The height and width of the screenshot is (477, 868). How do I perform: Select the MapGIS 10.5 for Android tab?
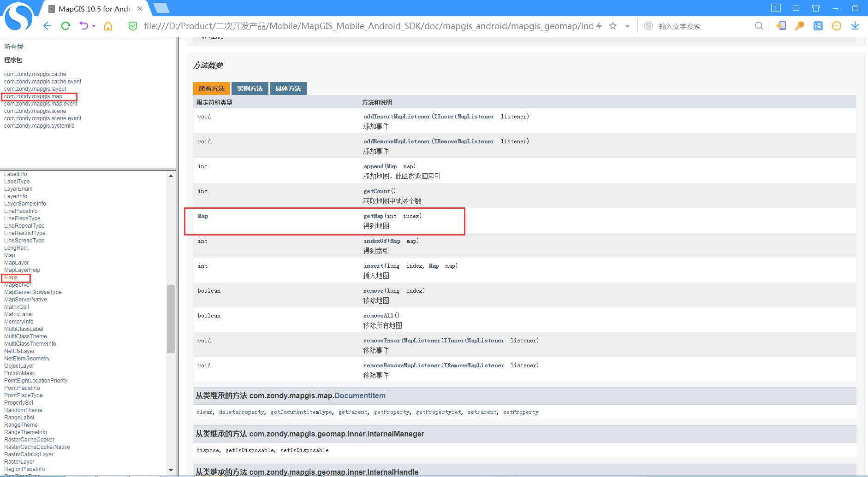pyautogui.click(x=95, y=9)
